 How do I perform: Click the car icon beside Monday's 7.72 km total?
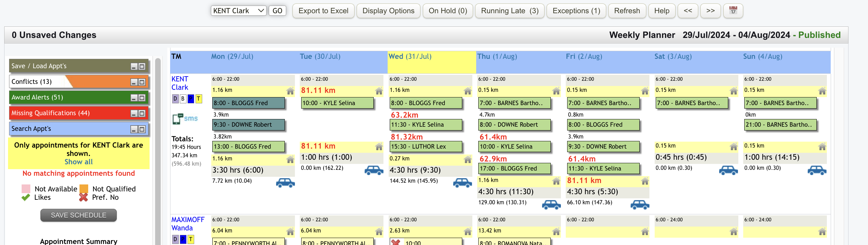coord(285,183)
